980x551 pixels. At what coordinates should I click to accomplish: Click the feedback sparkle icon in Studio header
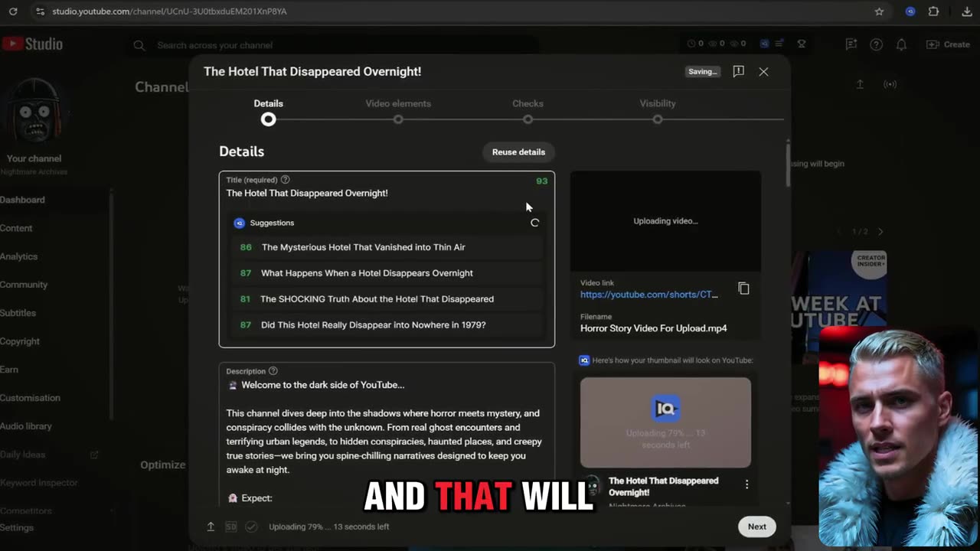point(851,44)
